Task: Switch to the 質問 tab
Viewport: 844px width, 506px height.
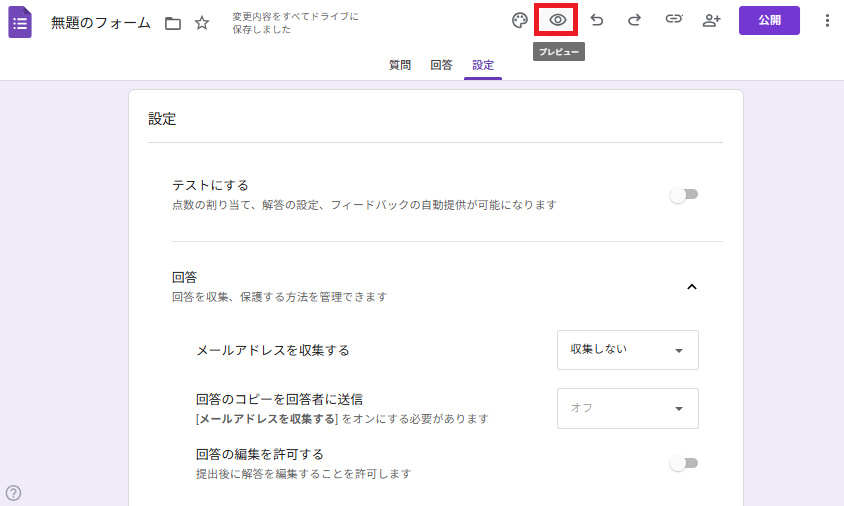Action: coord(400,65)
